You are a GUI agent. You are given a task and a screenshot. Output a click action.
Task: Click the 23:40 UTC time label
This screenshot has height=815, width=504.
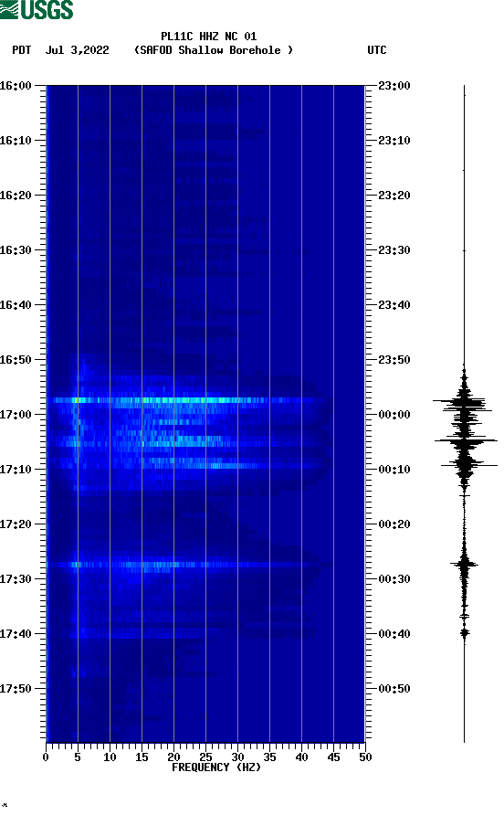[x=394, y=305]
